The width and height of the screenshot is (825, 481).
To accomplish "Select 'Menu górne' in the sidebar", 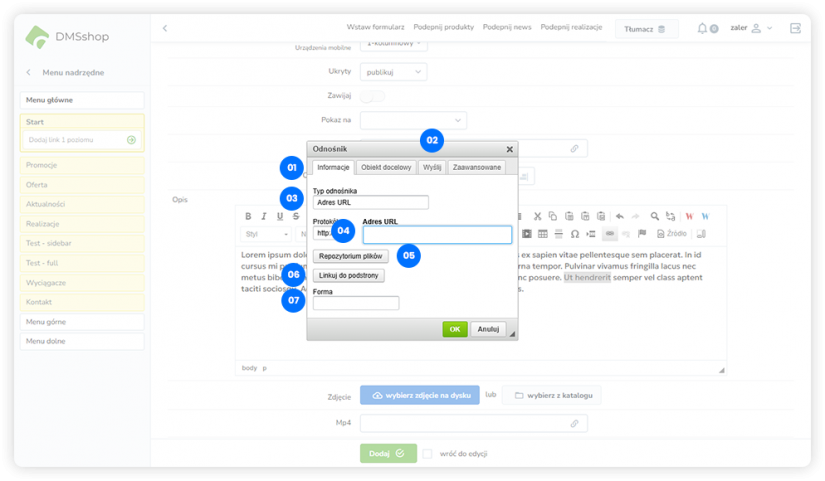I will pos(82,322).
